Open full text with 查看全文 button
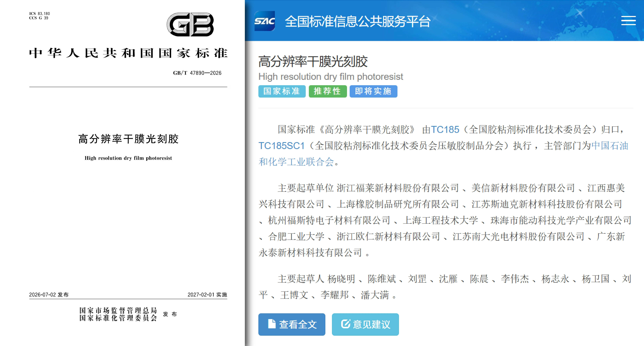 pos(292,324)
